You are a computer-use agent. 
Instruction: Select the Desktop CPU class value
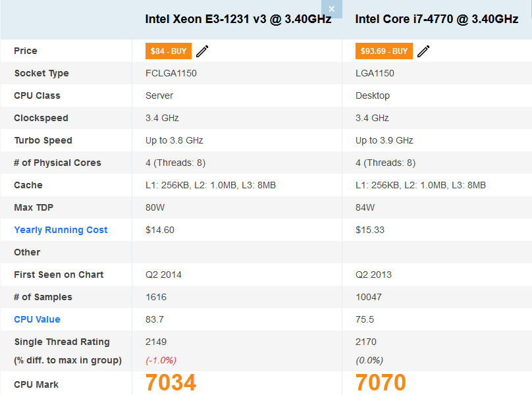pyautogui.click(x=373, y=95)
